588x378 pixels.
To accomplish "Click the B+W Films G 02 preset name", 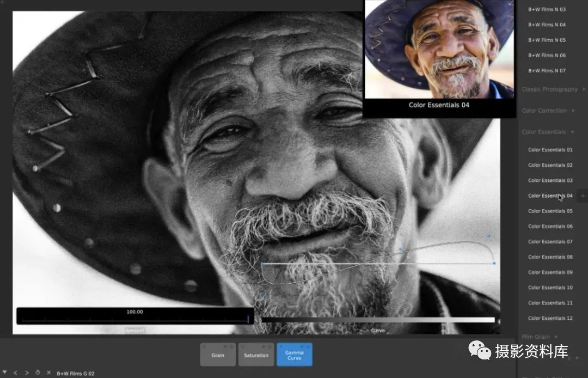I will [75, 374].
